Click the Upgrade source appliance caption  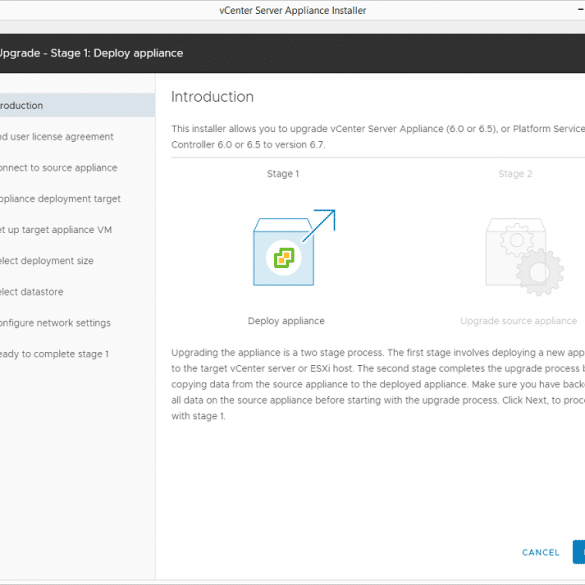pos(518,321)
